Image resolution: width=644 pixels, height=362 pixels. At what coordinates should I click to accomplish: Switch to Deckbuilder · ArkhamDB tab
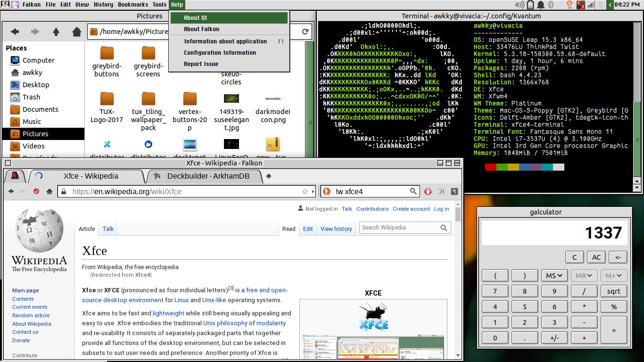pyautogui.click(x=204, y=176)
